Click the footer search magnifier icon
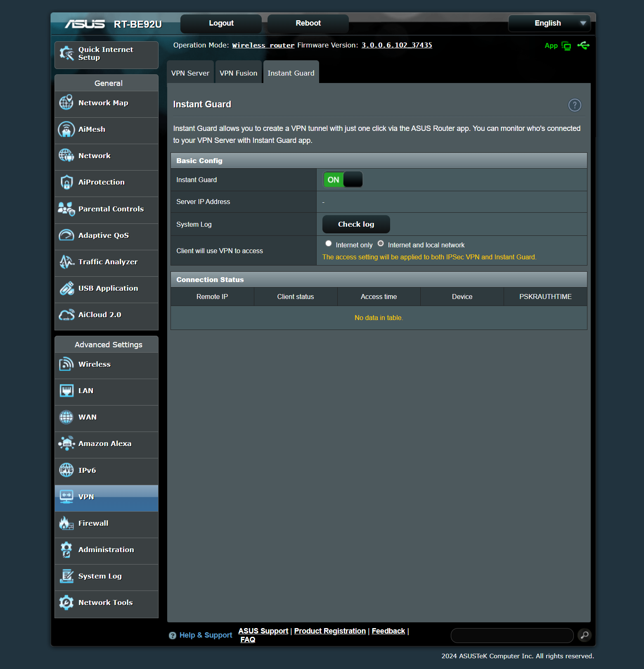Viewport: 644px width, 669px height. 585,635
